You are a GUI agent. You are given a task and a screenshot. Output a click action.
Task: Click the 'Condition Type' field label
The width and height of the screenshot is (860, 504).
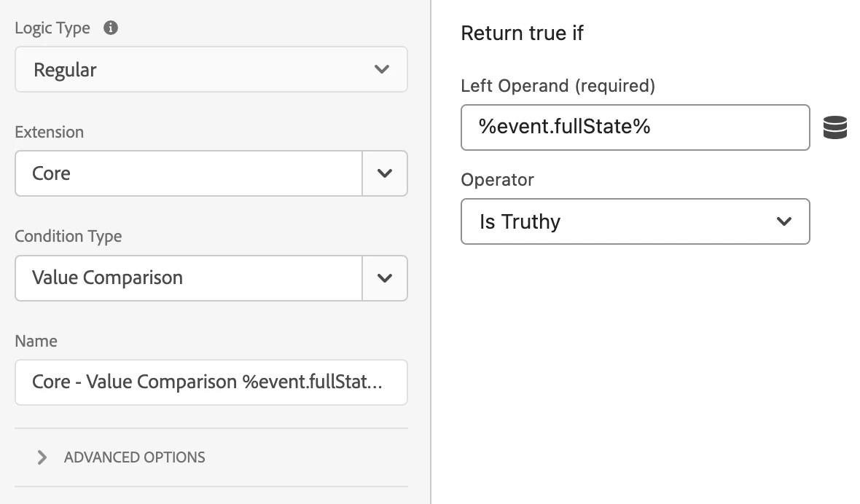[x=68, y=236]
